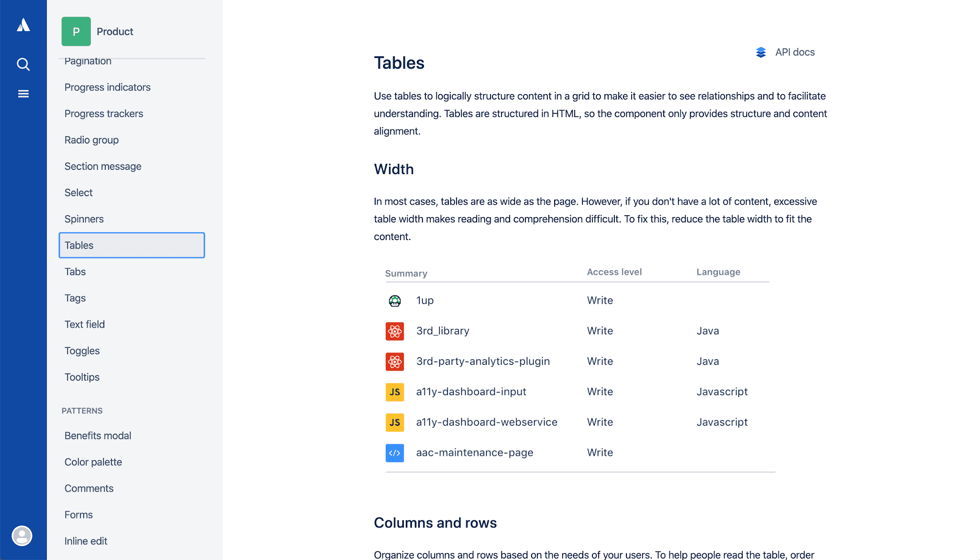Go to Progress indicators page

[x=108, y=87]
